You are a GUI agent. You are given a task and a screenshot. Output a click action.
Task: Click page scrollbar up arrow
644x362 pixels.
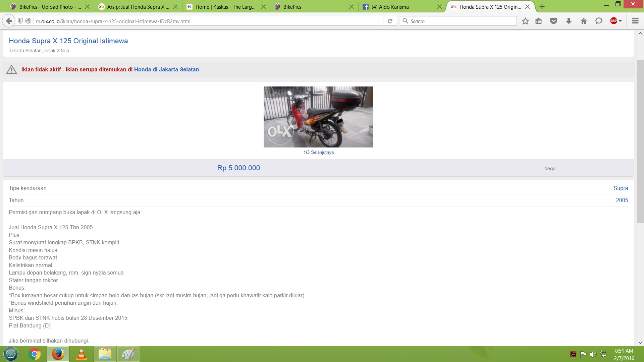click(x=640, y=34)
